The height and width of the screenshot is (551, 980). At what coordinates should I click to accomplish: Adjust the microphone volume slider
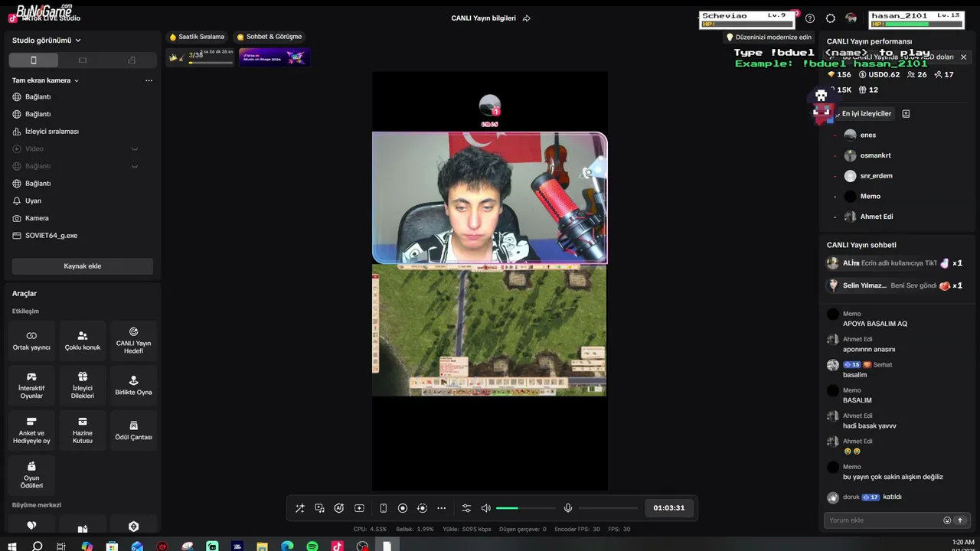[x=608, y=508]
